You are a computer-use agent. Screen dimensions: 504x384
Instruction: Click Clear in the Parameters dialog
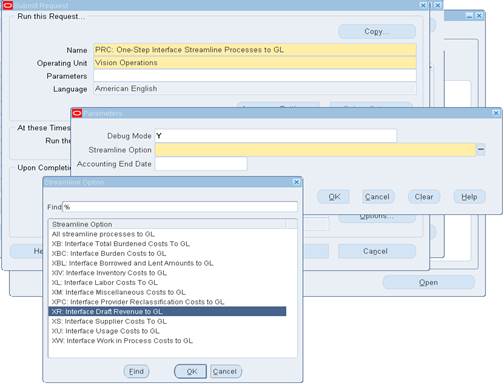click(424, 197)
